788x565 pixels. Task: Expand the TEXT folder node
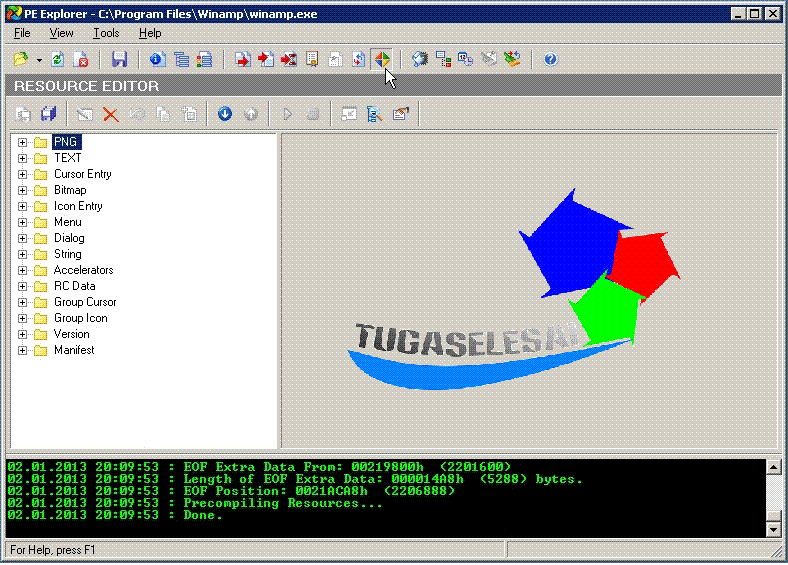22,158
